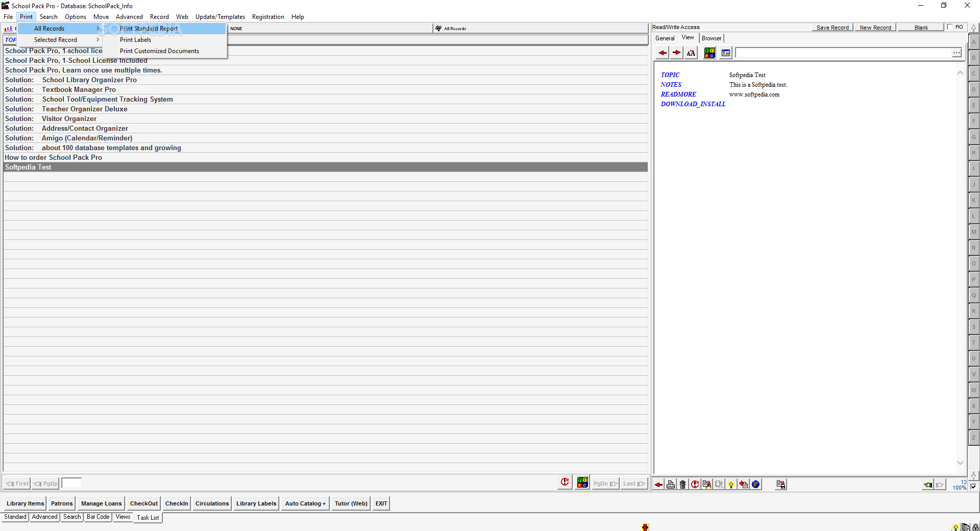
Task: Toggle the checkbox beside 100% zoom
Action: tap(973, 487)
